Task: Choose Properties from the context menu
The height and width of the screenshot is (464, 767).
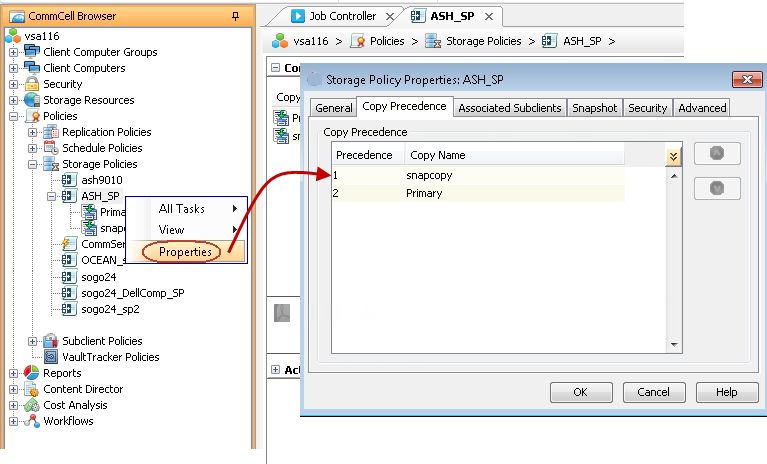Action: [x=185, y=252]
